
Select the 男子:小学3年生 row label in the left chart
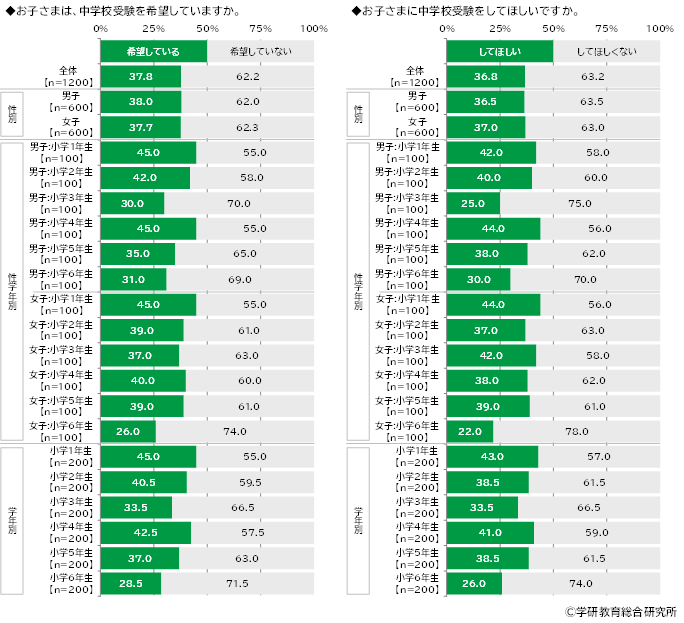(60, 203)
